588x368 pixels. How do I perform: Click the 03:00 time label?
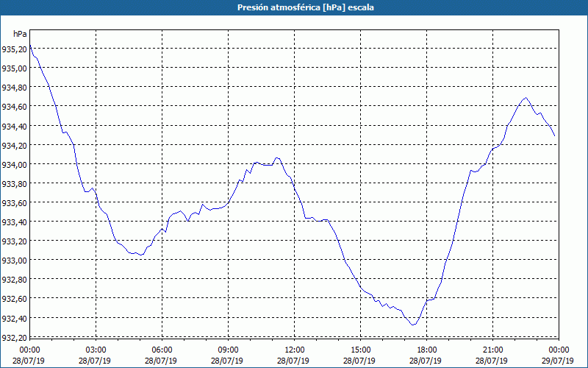coord(96,350)
